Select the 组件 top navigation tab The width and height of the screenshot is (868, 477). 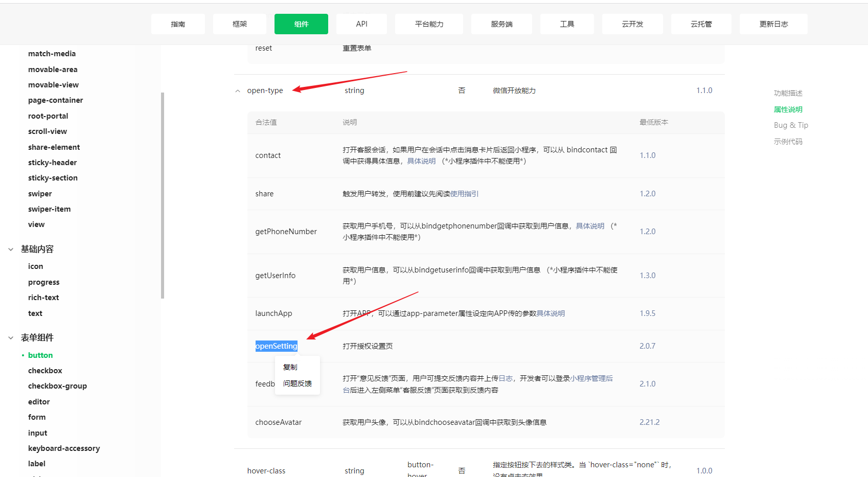click(301, 24)
